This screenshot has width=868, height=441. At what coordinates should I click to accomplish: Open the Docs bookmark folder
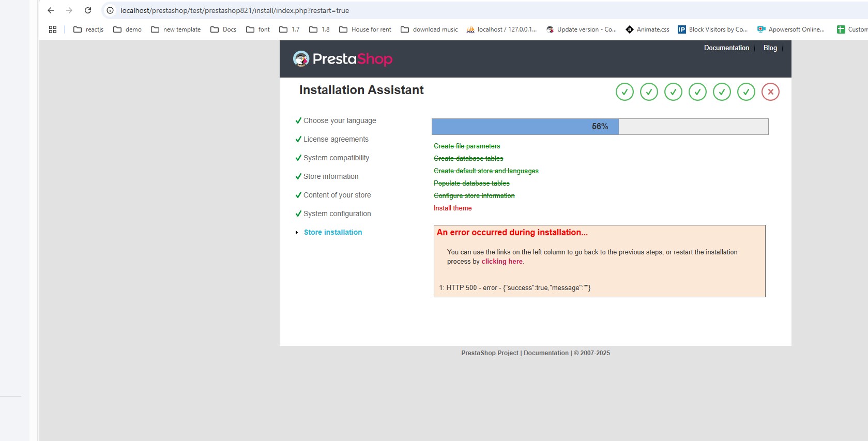point(223,29)
